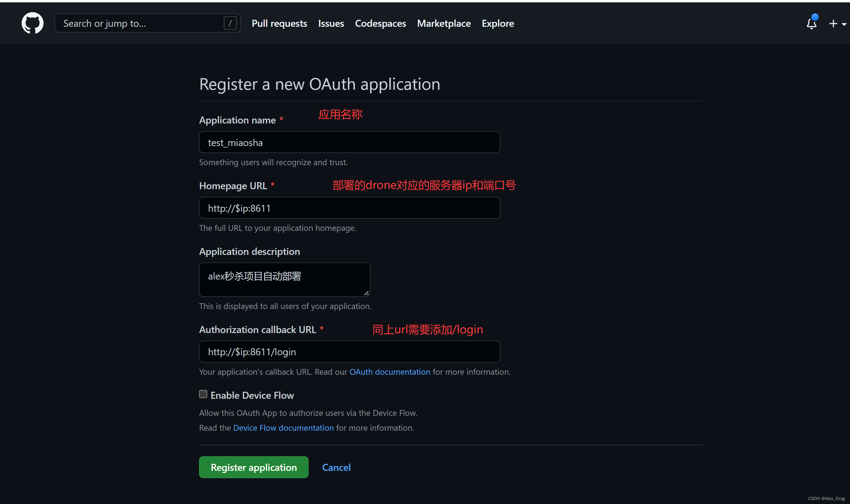The image size is (850, 504).
Task: Click the Application name input field
Action: pos(349,142)
